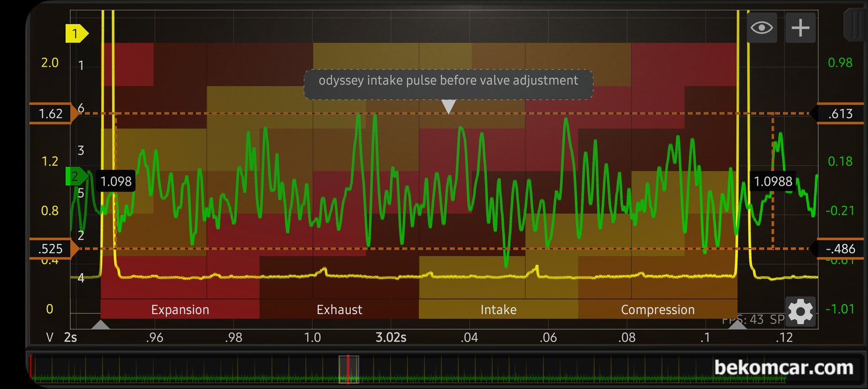Image resolution: width=868 pixels, height=389 pixels.
Task: Click the cylinder 6 row label
Action: [x=81, y=109]
